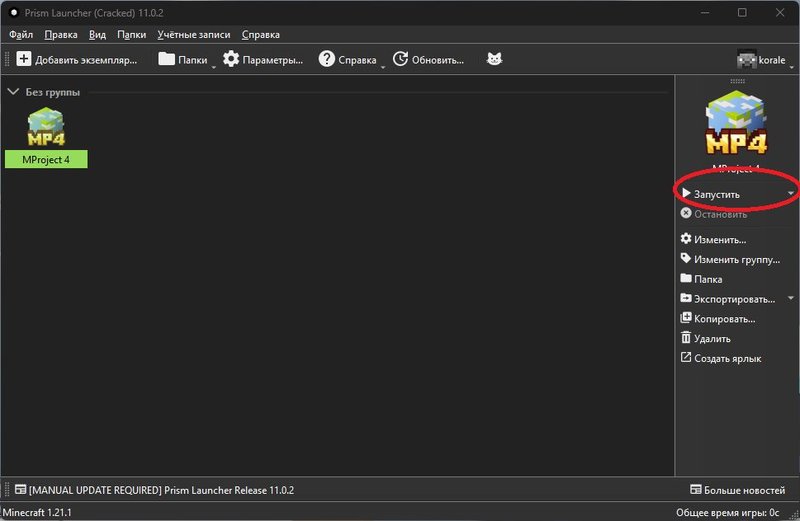
Task: Click the Изменить gear icon in sidebar
Action: click(686, 238)
